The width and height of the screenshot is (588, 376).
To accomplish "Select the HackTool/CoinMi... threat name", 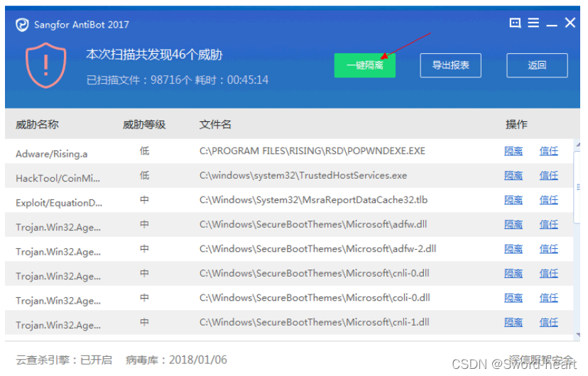I will (x=58, y=178).
